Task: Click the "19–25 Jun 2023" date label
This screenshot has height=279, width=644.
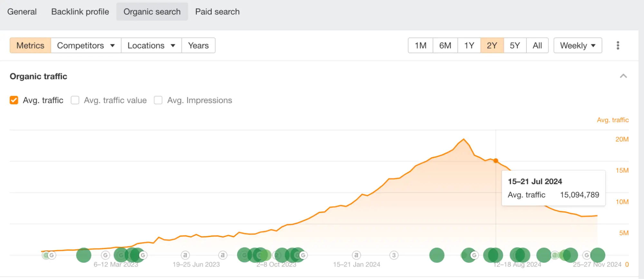Action: pos(196,265)
